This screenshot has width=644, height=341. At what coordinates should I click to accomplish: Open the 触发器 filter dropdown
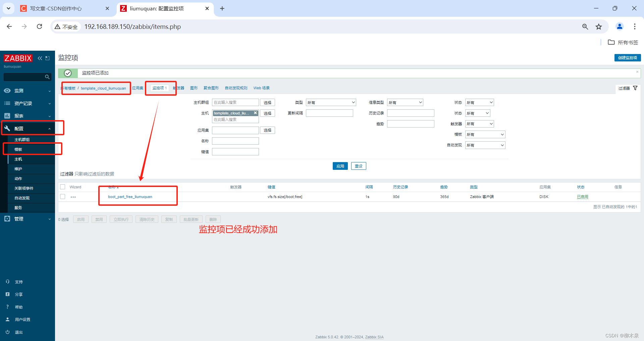[x=479, y=124]
